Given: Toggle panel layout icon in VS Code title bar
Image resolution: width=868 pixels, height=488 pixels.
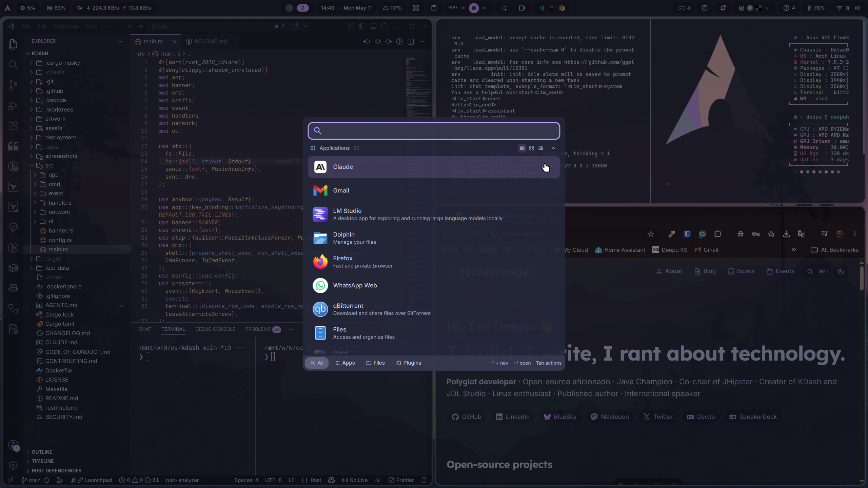Looking at the screenshot, I should click(x=373, y=26).
